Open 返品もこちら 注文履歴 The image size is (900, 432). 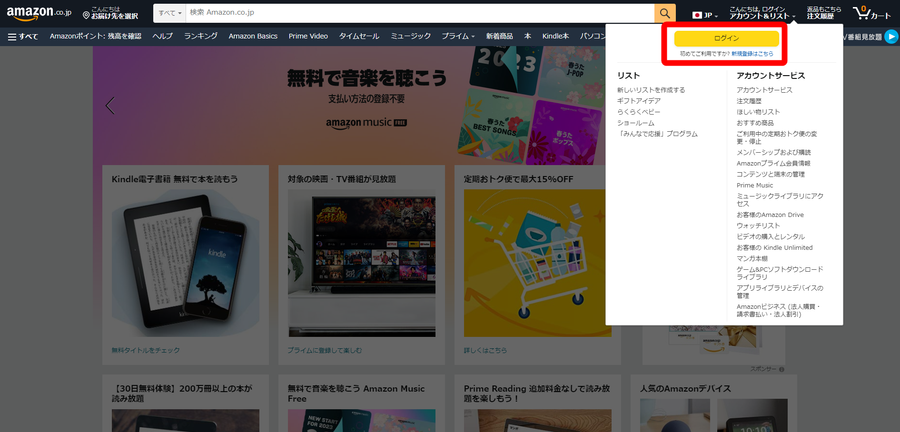pos(824,13)
